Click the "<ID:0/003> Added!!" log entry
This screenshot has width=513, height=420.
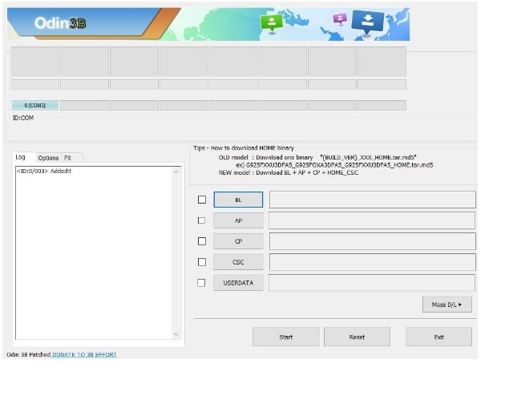(44, 171)
